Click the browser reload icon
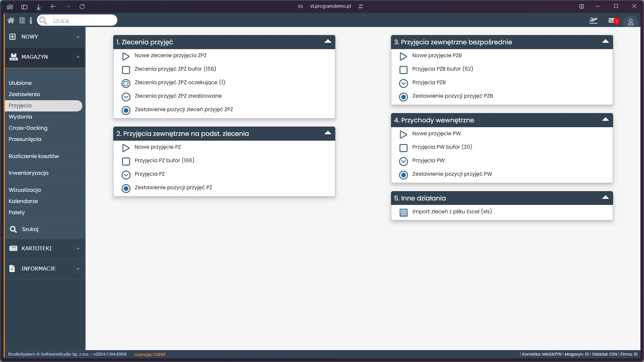Image resolution: width=644 pixels, height=362 pixels. (82, 6)
